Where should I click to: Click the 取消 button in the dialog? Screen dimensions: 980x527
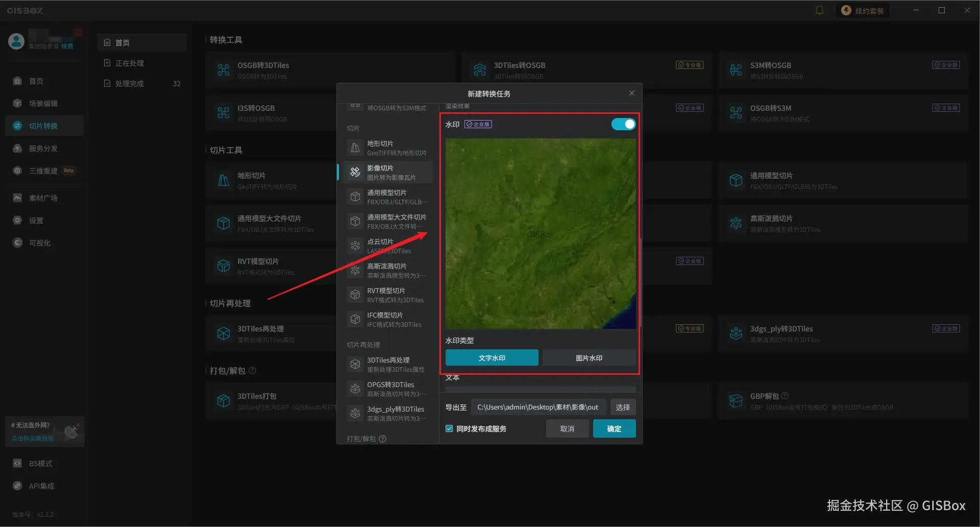coord(567,429)
